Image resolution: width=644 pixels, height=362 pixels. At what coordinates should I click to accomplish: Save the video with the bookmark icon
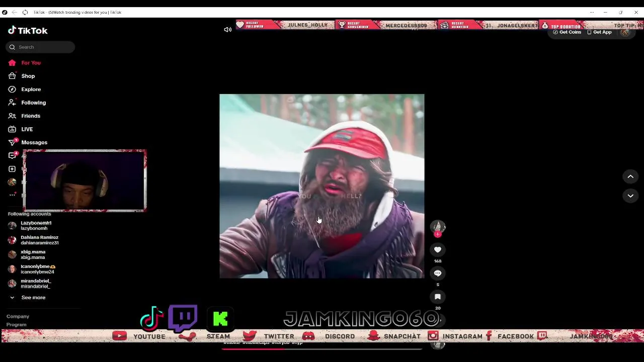click(438, 297)
